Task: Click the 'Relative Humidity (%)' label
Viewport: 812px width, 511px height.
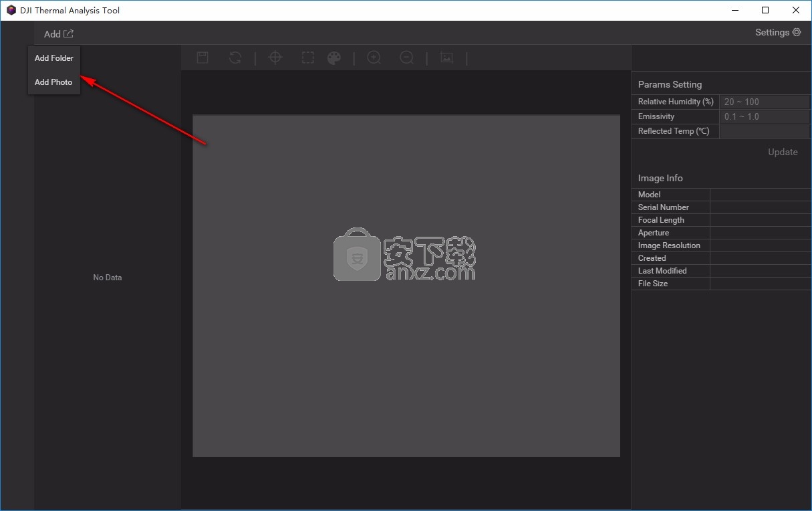Action: point(676,102)
